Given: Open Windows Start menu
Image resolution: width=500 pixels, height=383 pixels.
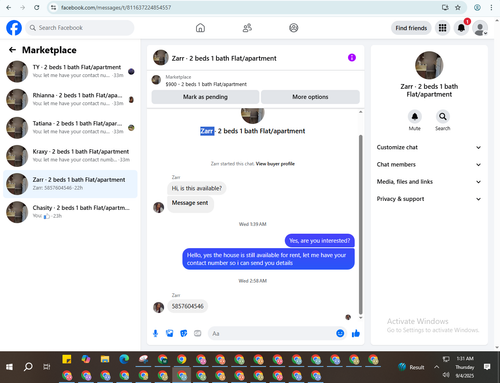Looking at the screenshot, I should 9,367.
